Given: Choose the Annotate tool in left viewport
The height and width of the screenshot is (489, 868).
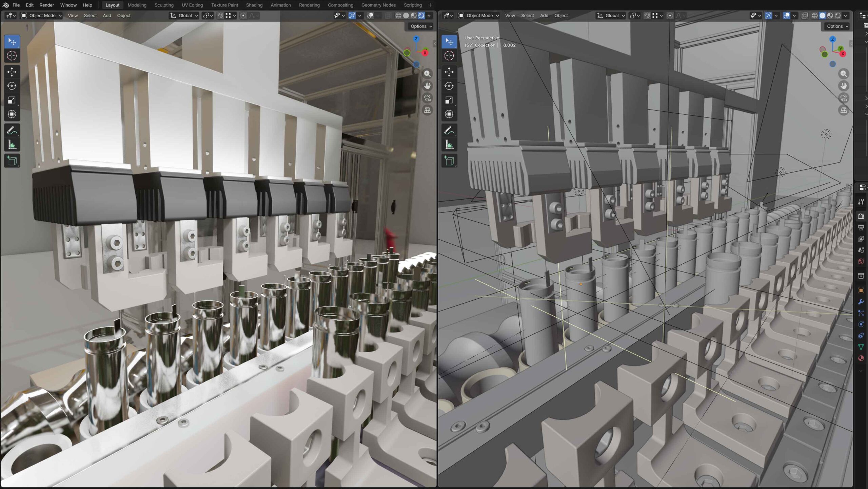Looking at the screenshot, I should 12,131.
